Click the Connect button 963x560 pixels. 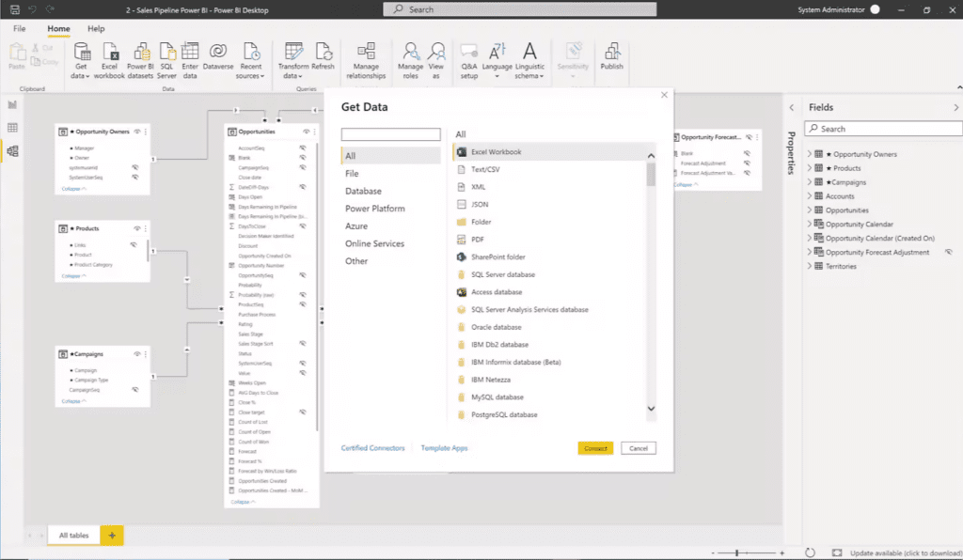[595, 448]
